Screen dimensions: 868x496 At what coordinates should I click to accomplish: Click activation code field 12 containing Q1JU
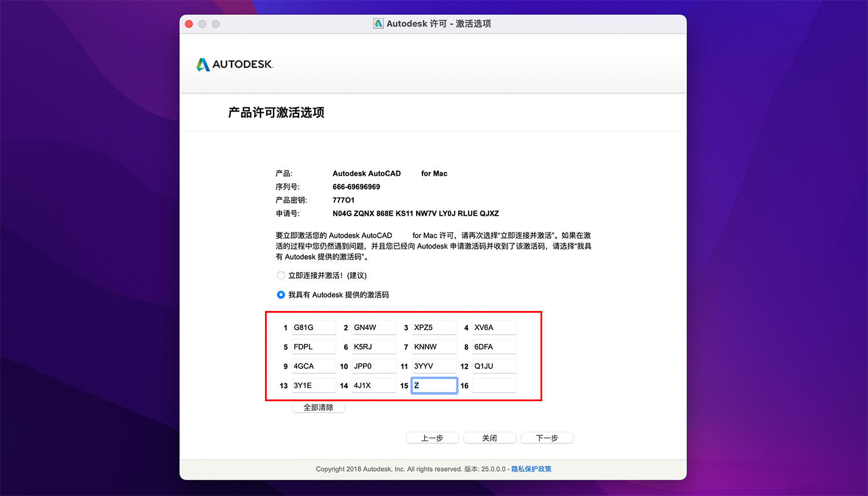point(494,367)
